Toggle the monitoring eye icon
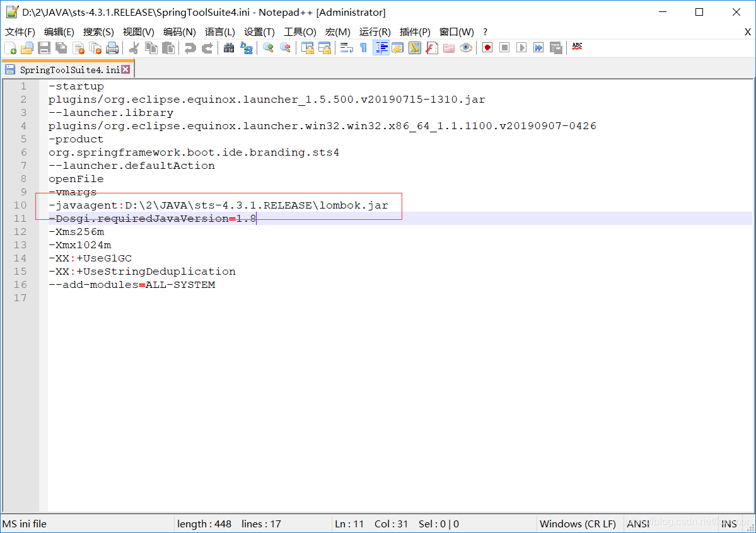756x533 pixels. click(x=466, y=48)
